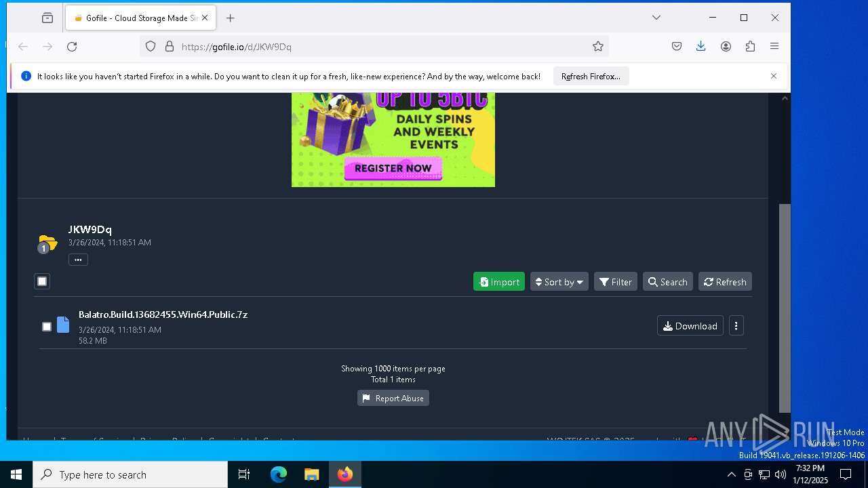The width and height of the screenshot is (868, 488).
Task: Click the taskbar search box
Action: pyautogui.click(x=130, y=474)
